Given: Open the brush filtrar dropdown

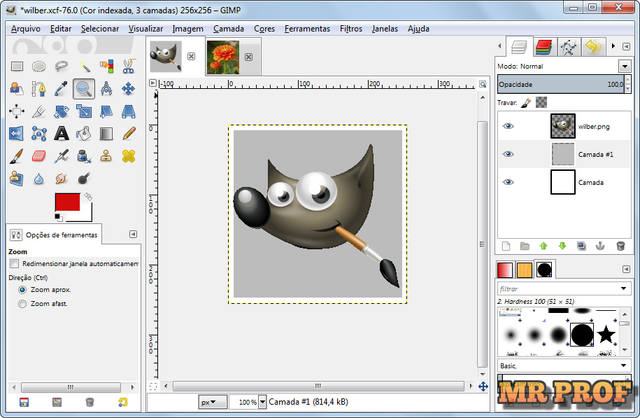Looking at the screenshot, I should pyautogui.click(x=624, y=289).
